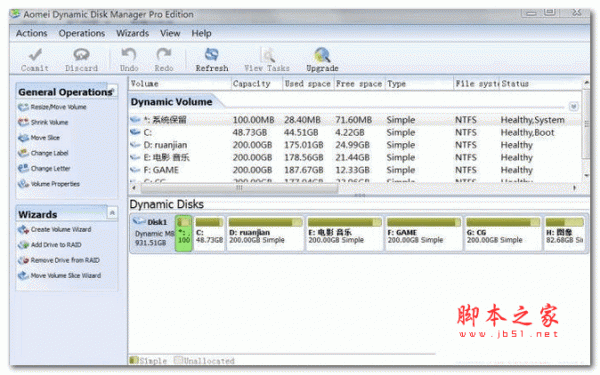Viewport: 600px width, 375px height.
Task: Sort by the Free space column header
Action: [359, 84]
